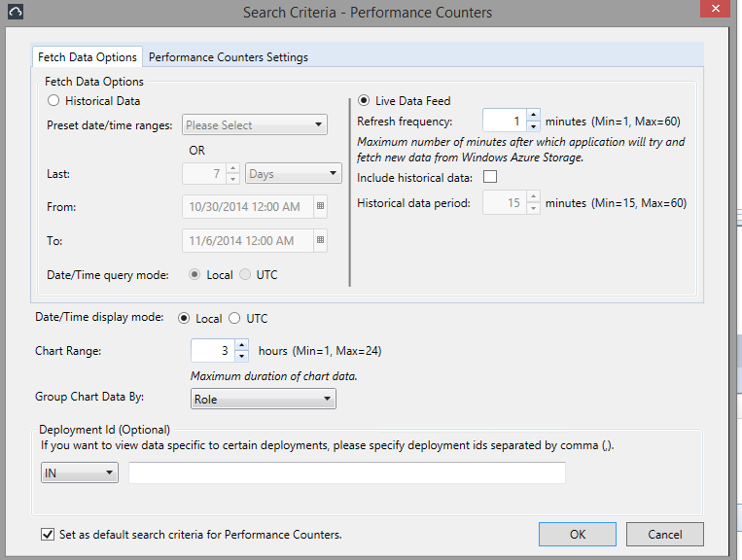This screenshot has width=742, height=560.
Task: Select the Fetch Data Options tab
Action: [88, 57]
